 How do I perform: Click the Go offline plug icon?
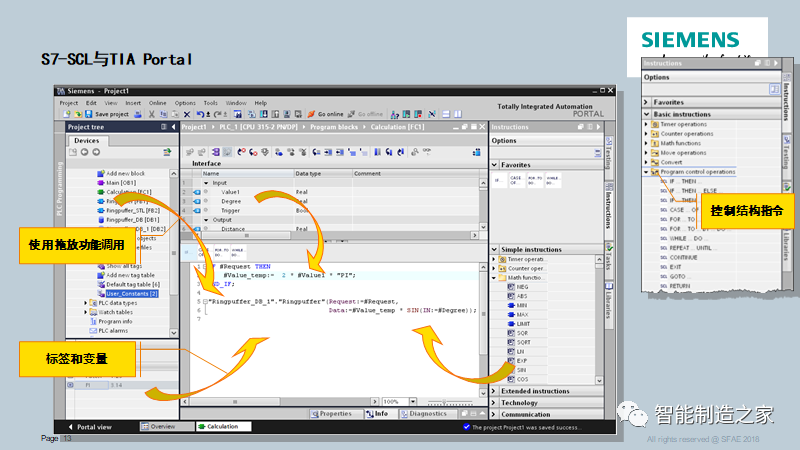352,114
